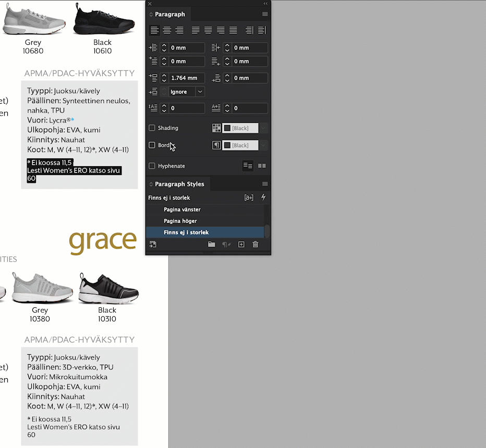Open the Shading color dropdown arrow

(x=263, y=128)
